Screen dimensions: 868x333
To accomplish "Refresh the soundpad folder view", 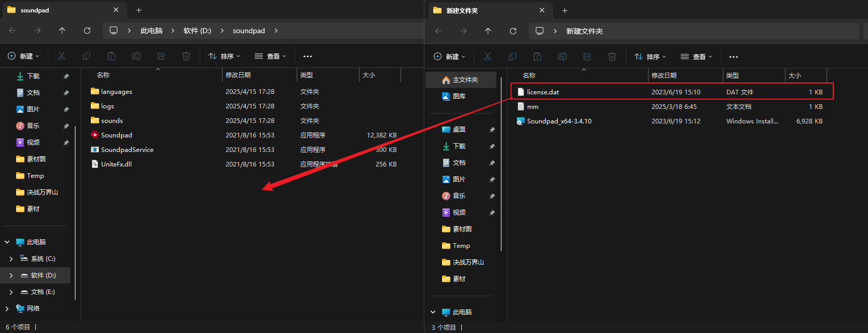I will point(87,31).
